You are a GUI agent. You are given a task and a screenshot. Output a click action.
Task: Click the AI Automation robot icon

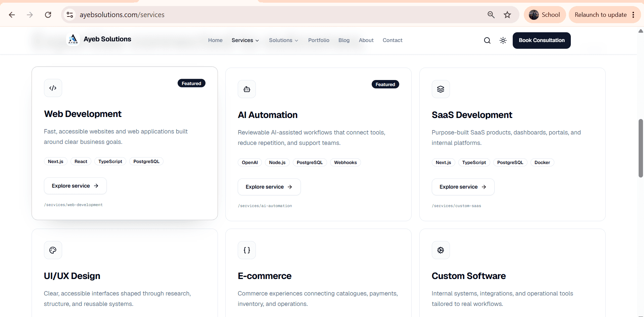click(247, 89)
